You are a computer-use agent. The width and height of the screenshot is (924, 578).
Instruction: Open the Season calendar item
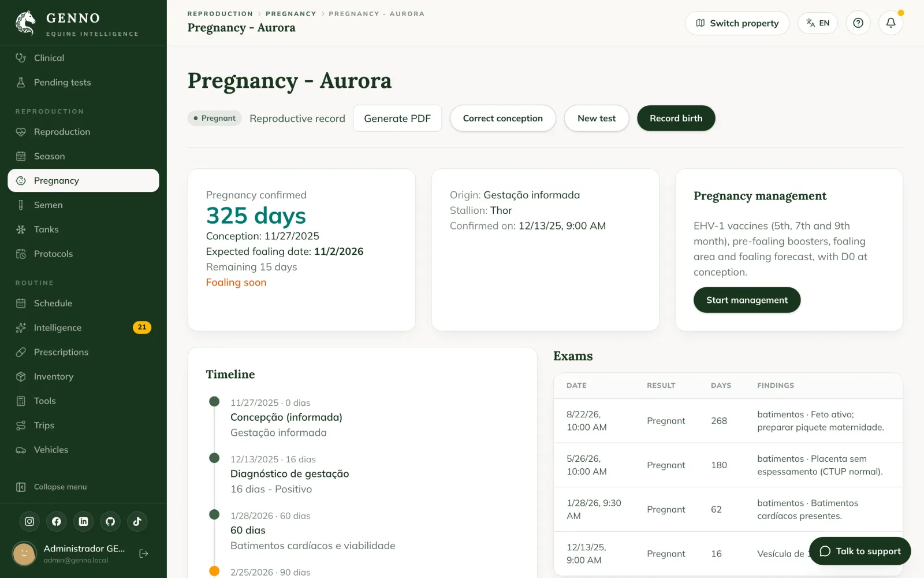click(83, 156)
